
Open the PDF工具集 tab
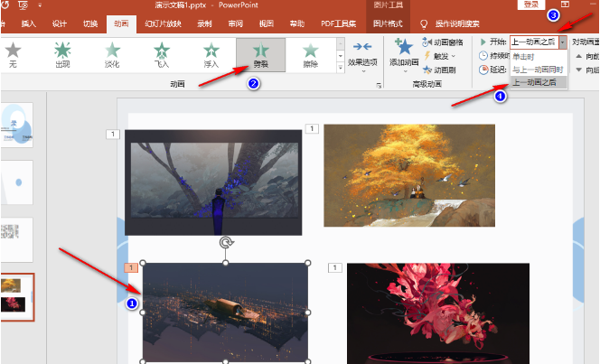[x=338, y=23]
